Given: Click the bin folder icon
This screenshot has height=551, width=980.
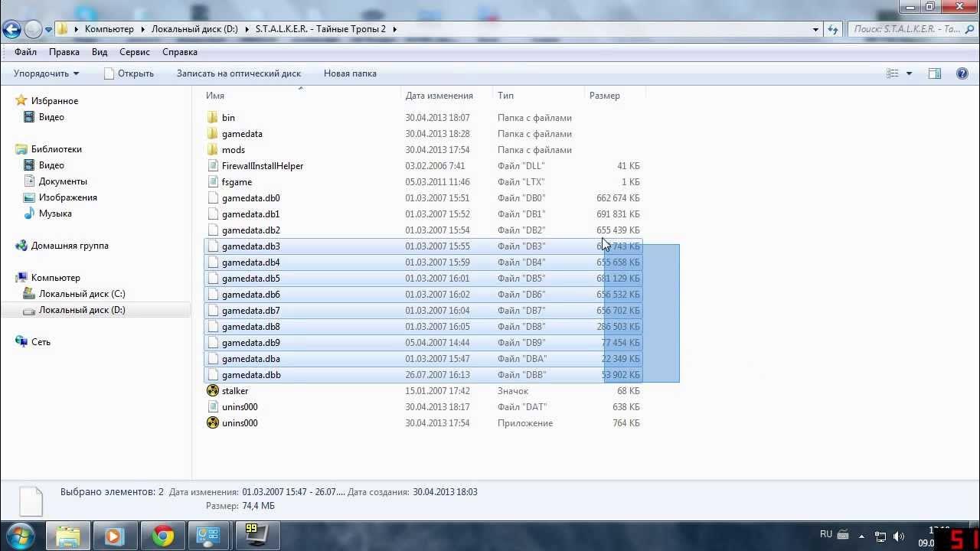Looking at the screenshot, I should [213, 118].
